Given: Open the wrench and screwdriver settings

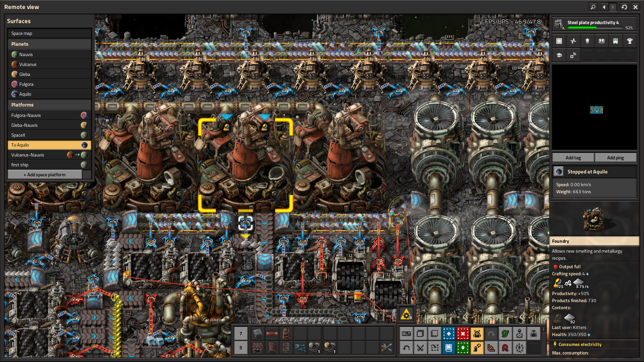Looking at the screenshot, I should 387,348.
